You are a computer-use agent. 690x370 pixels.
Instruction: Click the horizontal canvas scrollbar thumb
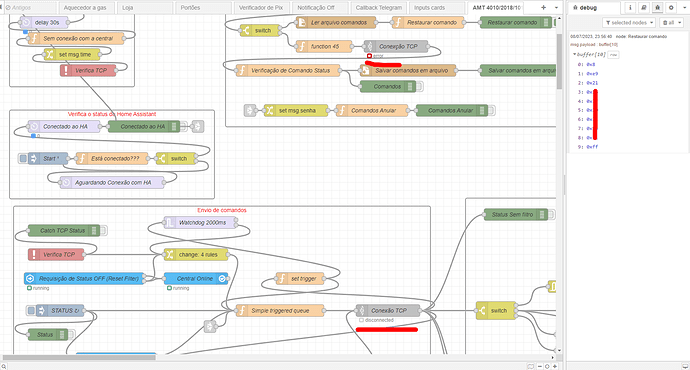point(79,358)
